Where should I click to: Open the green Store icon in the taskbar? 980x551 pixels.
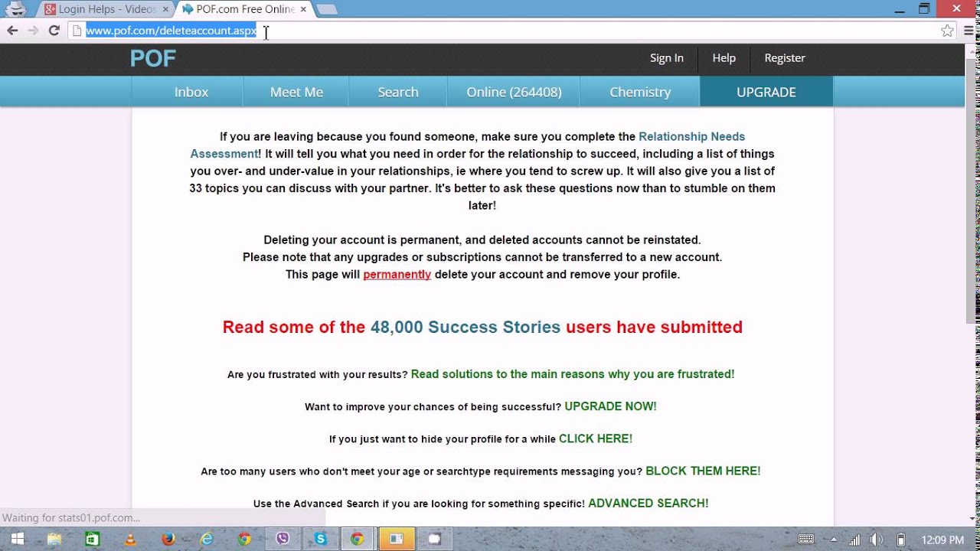click(x=92, y=539)
